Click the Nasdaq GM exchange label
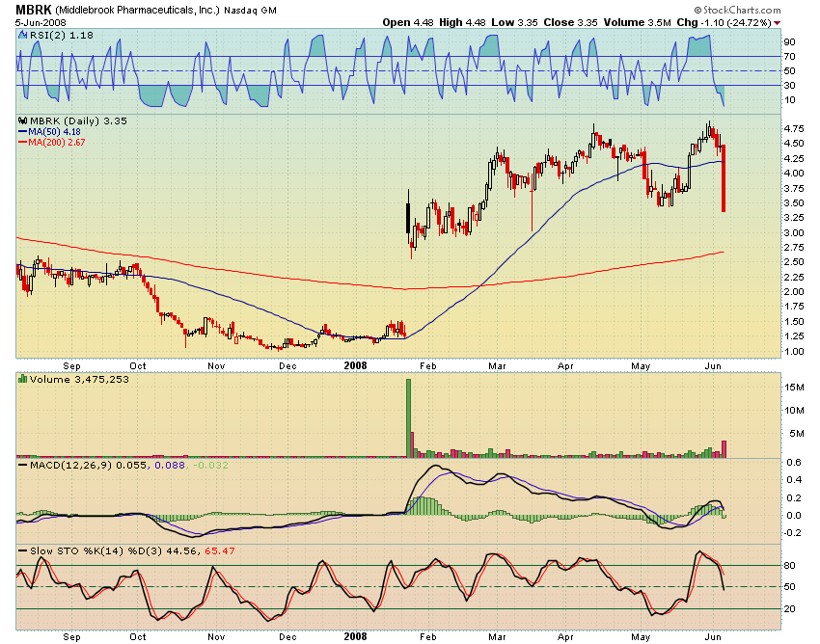 [x=250, y=10]
